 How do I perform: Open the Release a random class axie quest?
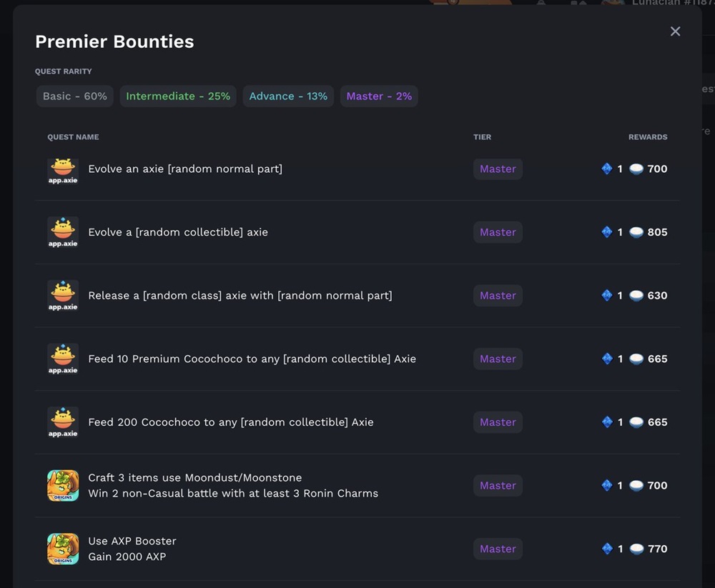pos(240,296)
